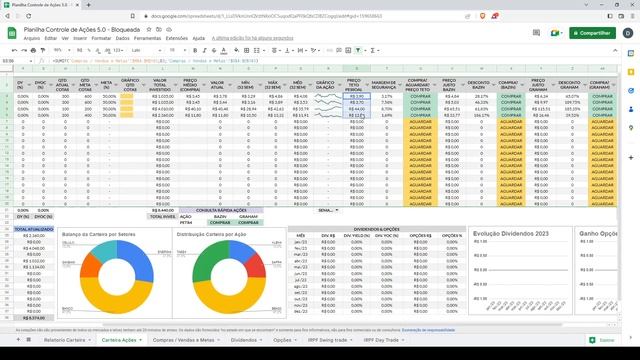Open Maps in the side panel

[631, 128]
